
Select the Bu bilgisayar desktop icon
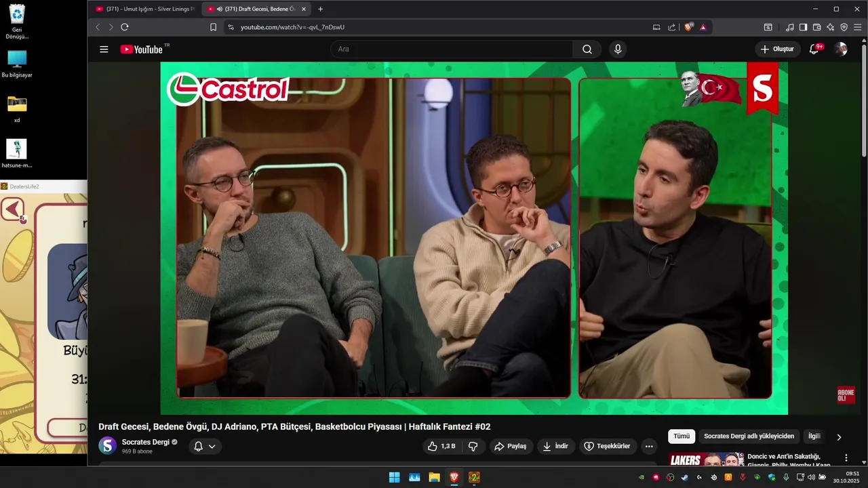[x=17, y=64]
